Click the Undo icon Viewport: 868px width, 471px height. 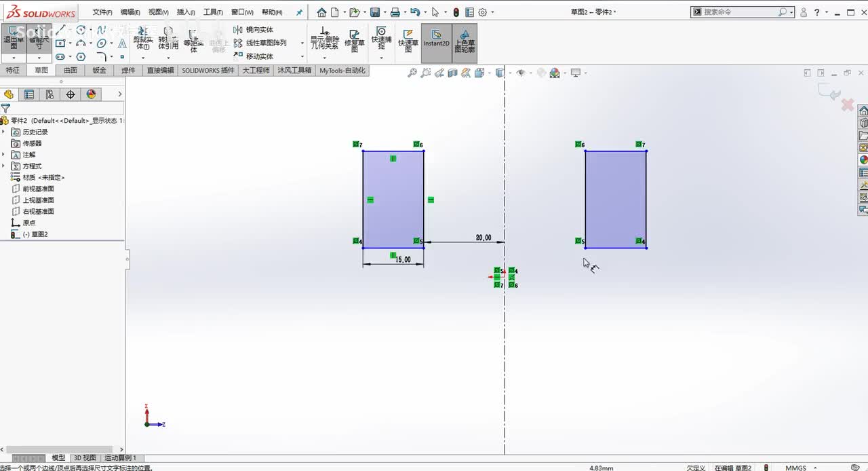coord(415,12)
